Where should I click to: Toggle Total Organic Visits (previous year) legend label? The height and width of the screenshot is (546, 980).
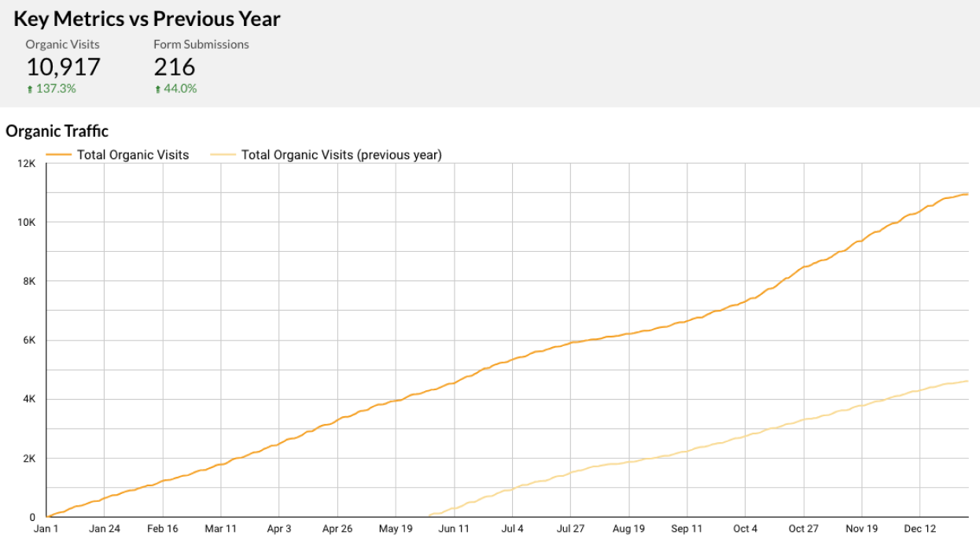coord(341,155)
